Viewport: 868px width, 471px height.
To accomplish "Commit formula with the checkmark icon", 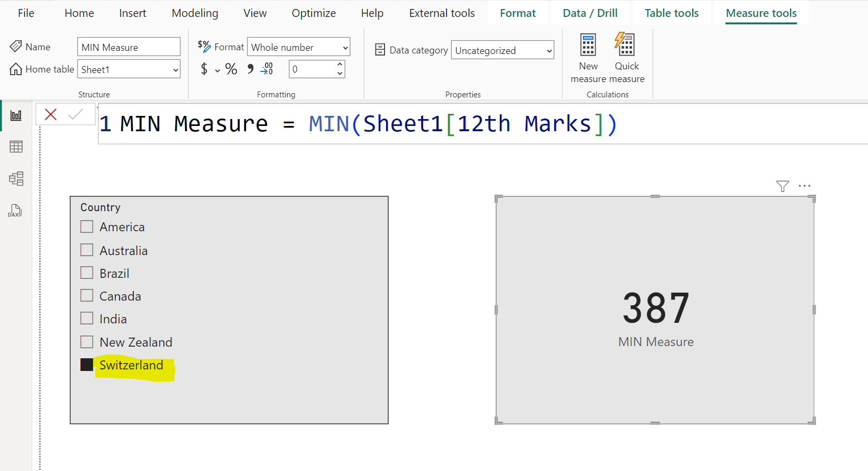I will tap(76, 114).
